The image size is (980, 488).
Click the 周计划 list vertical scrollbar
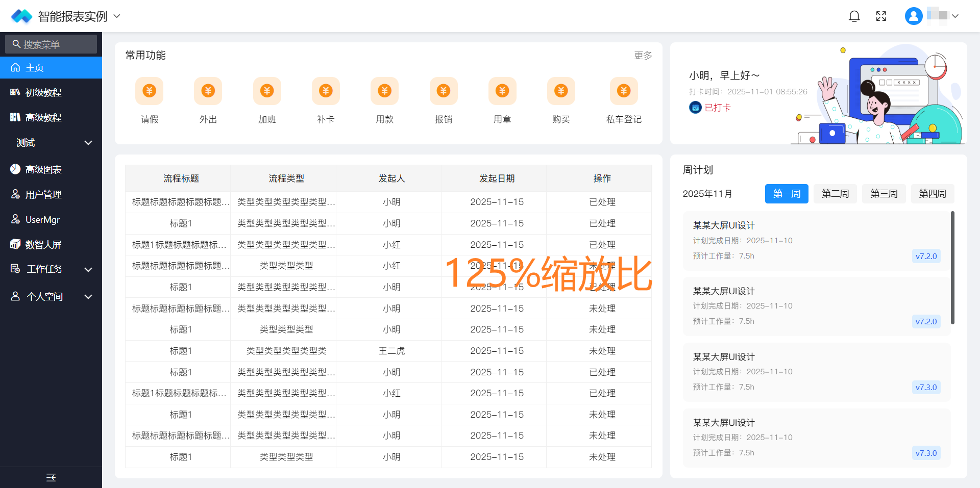pyautogui.click(x=952, y=268)
